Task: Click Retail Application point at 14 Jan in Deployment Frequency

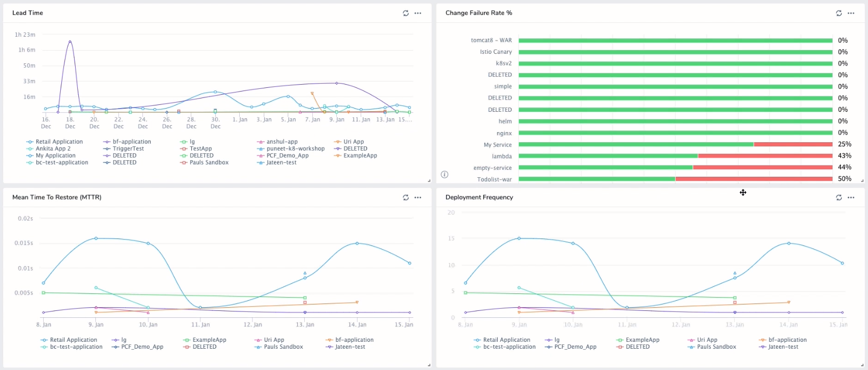Action: coord(789,243)
